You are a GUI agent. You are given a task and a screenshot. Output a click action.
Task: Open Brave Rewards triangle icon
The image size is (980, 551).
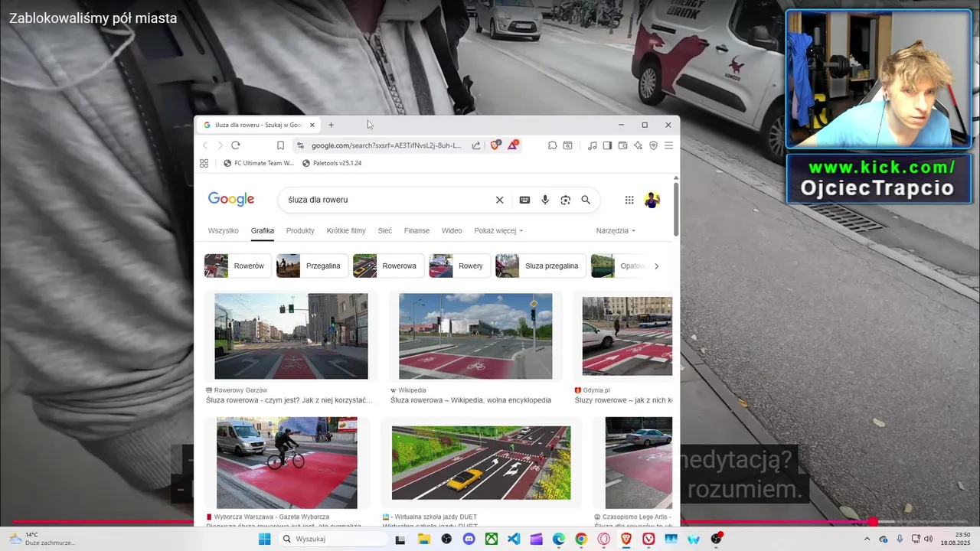[x=513, y=145]
